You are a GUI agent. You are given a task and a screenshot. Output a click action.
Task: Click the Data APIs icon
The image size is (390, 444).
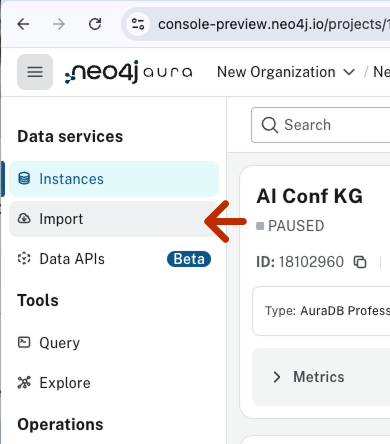click(24, 259)
